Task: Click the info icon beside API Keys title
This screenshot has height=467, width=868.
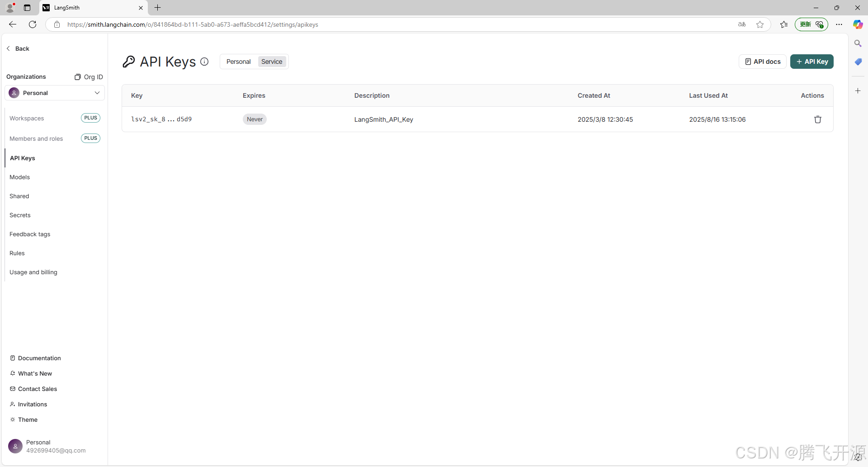Action: (204, 62)
